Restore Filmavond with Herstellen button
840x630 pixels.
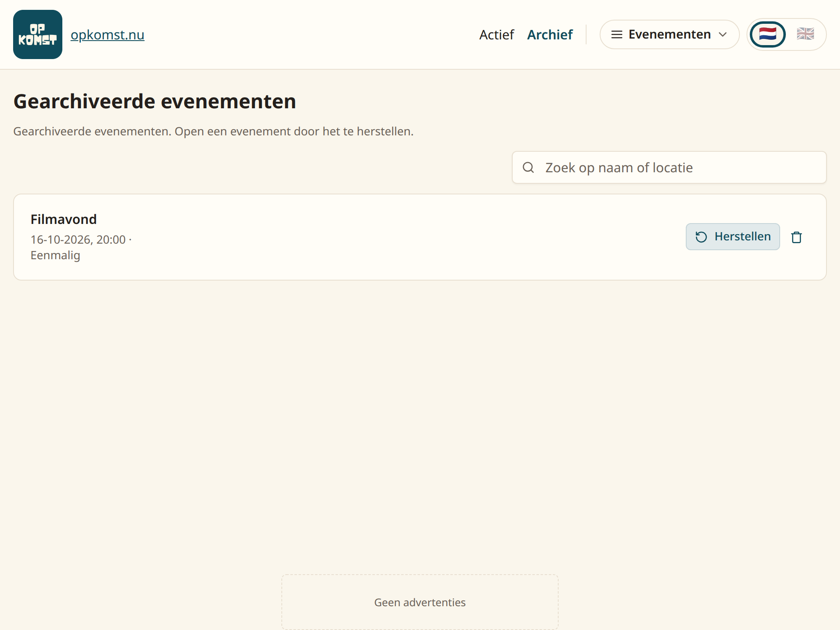pos(733,237)
